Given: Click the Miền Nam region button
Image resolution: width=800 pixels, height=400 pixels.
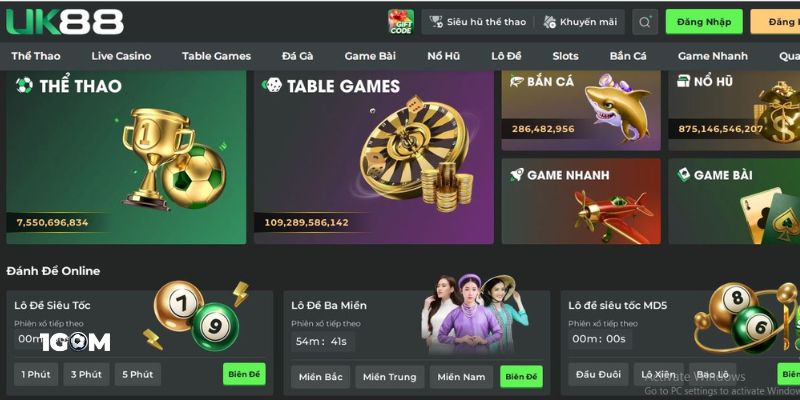Looking at the screenshot, I should (x=461, y=377).
